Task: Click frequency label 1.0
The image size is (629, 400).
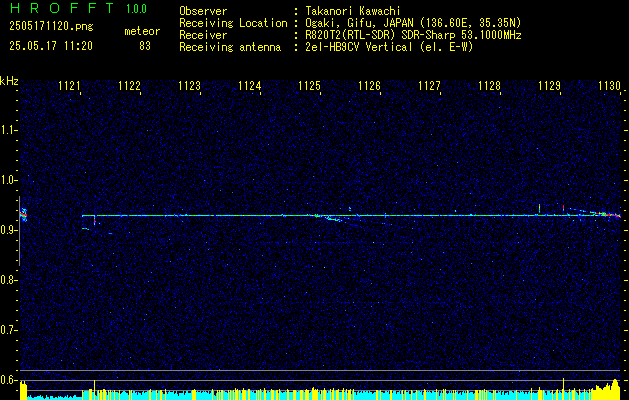Action: click(8, 180)
